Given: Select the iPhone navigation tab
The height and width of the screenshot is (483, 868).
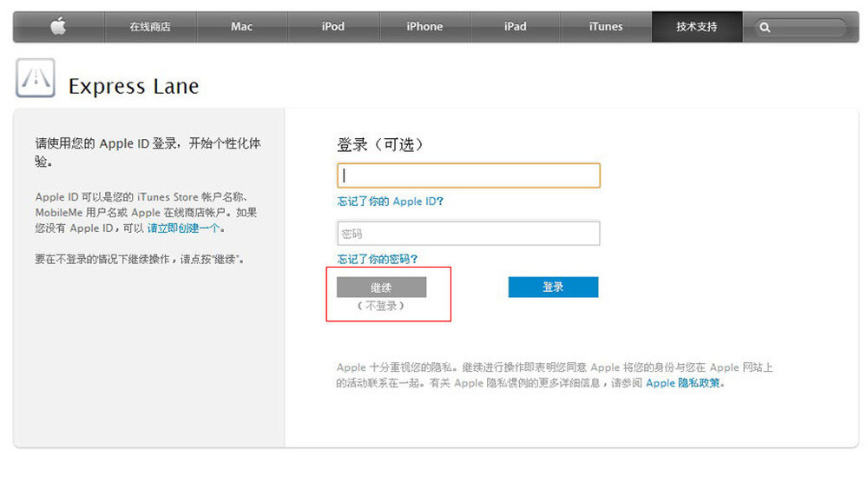Looking at the screenshot, I should point(424,27).
